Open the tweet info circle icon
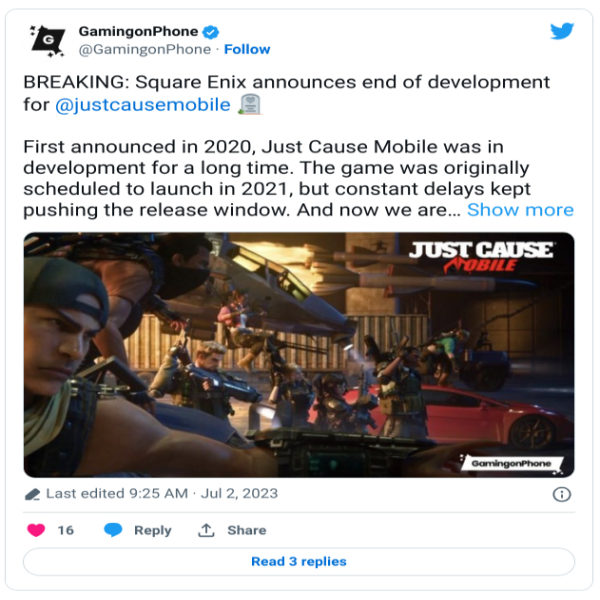Screen dimensions: 600x600 (x=562, y=494)
